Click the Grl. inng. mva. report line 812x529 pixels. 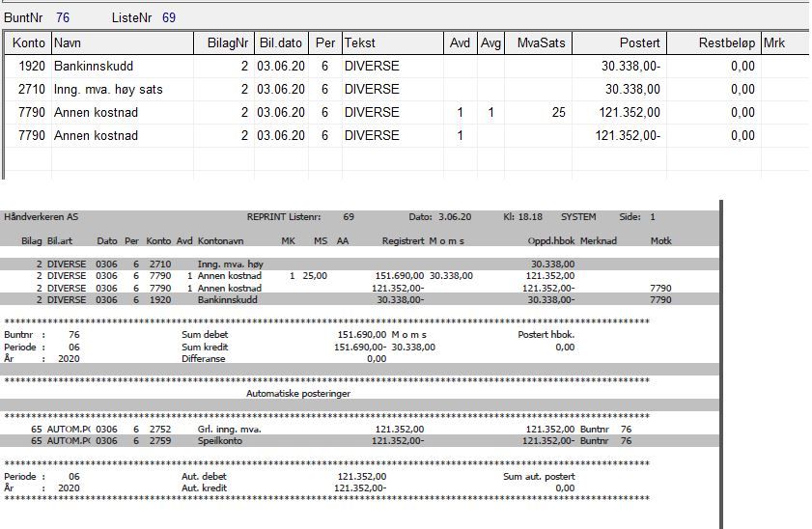pos(359,430)
